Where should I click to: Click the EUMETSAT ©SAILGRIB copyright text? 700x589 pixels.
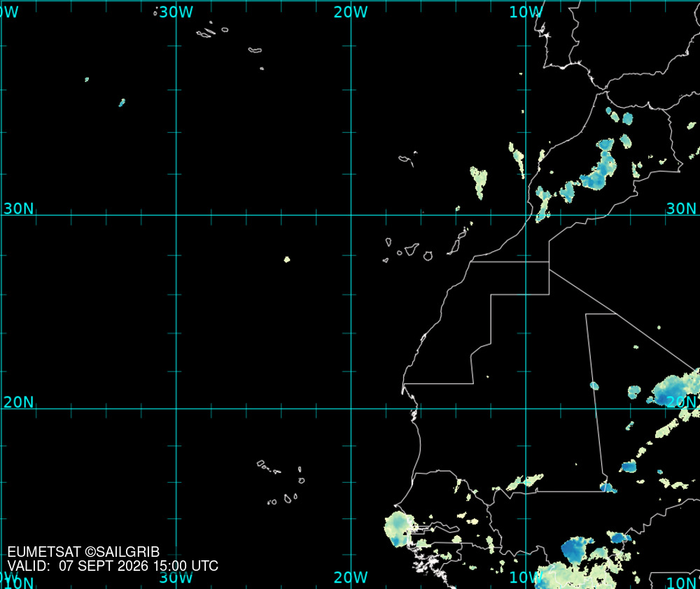(x=83, y=552)
